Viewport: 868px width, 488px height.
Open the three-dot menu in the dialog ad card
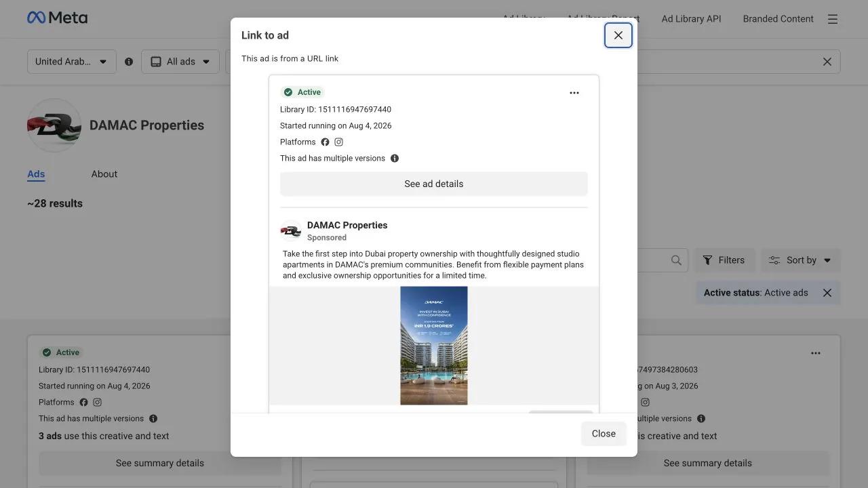point(574,93)
